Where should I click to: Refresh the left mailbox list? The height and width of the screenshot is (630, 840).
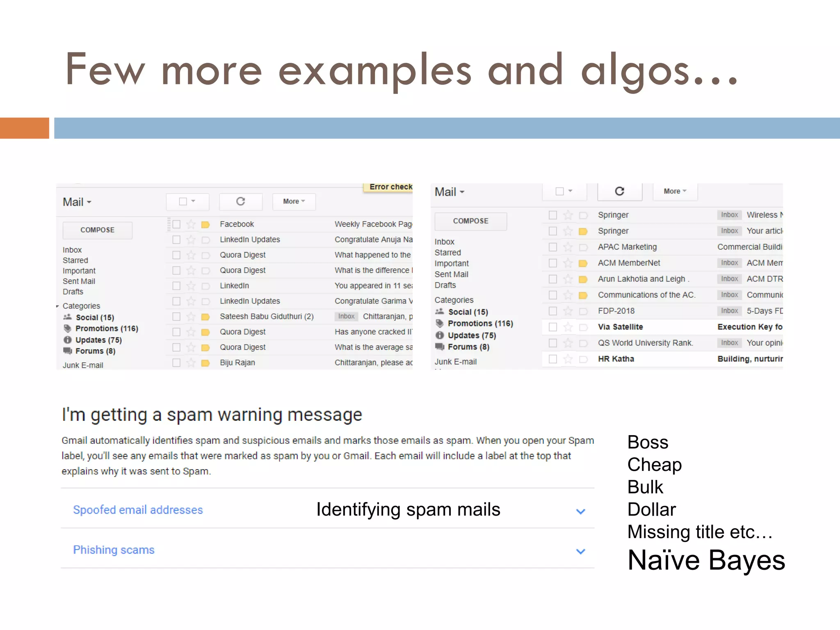(241, 201)
